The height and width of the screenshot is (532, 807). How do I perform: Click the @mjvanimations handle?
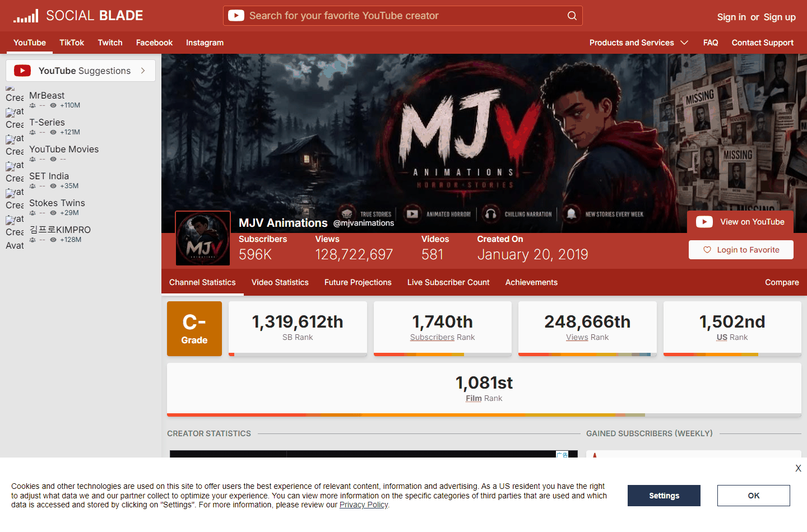(x=364, y=223)
